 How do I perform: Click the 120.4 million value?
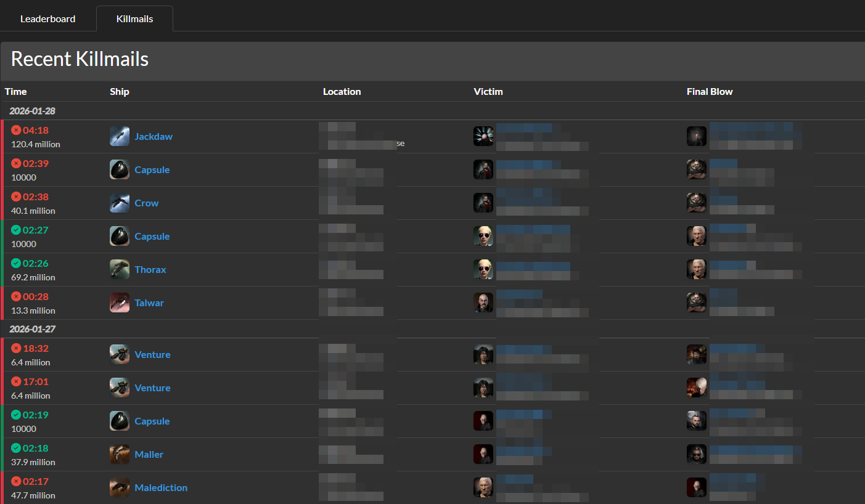36,144
